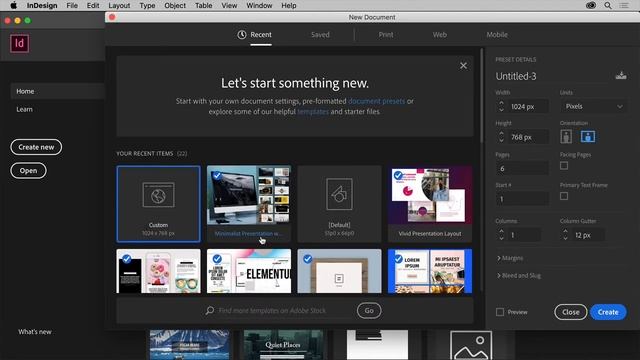This screenshot has width=640, height=360.
Task: Toggle the Preview checkbox
Action: (500, 312)
